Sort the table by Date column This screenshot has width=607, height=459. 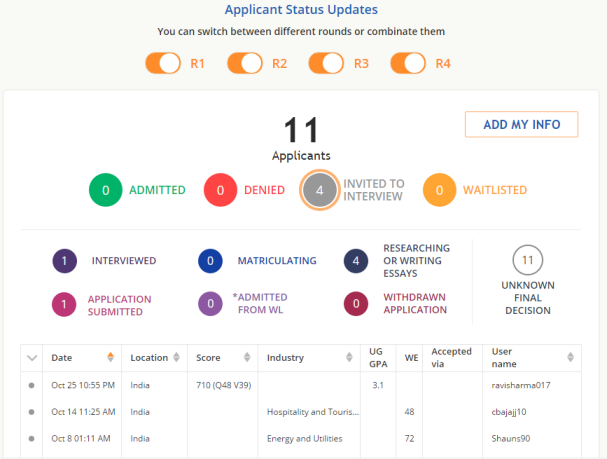(x=110, y=358)
